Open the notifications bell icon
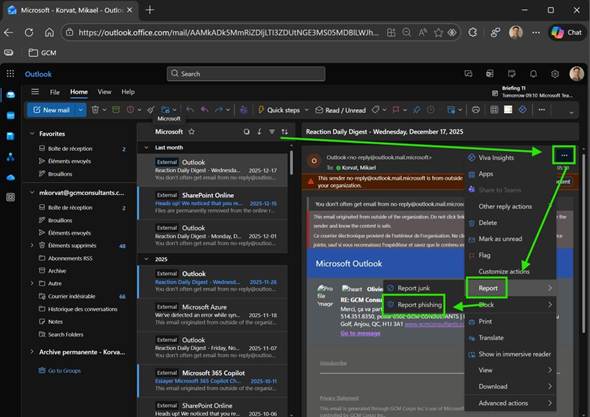 (533, 74)
